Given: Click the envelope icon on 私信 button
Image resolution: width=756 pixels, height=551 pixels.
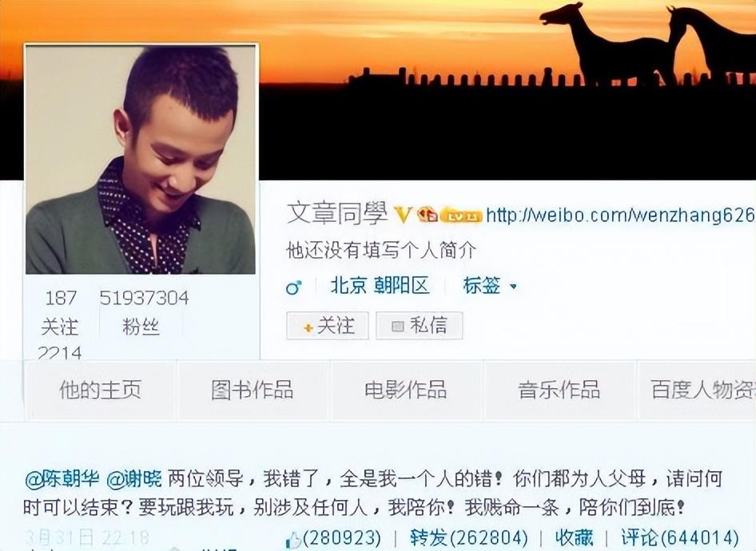Looking at the screenshot, I should [398, 327].
